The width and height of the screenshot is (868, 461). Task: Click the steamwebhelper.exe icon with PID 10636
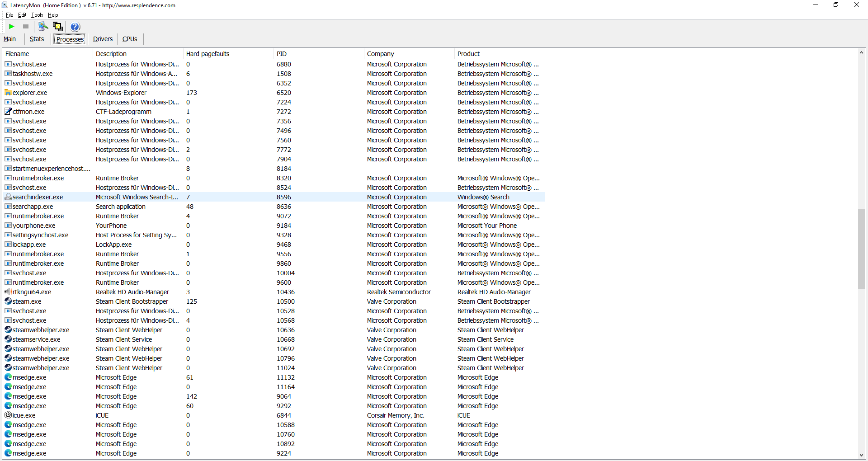[8, 330]
